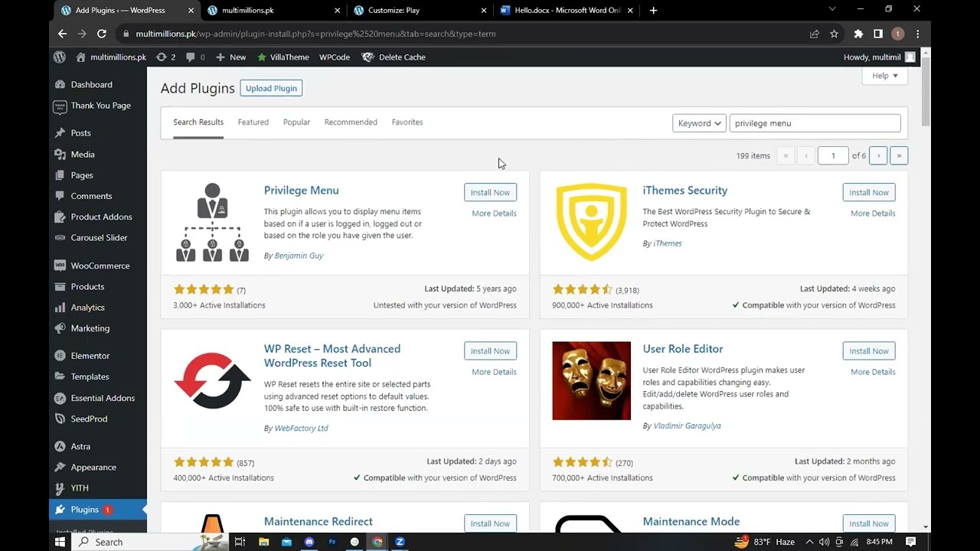Switch to the Popular tab

coord(296,122)
